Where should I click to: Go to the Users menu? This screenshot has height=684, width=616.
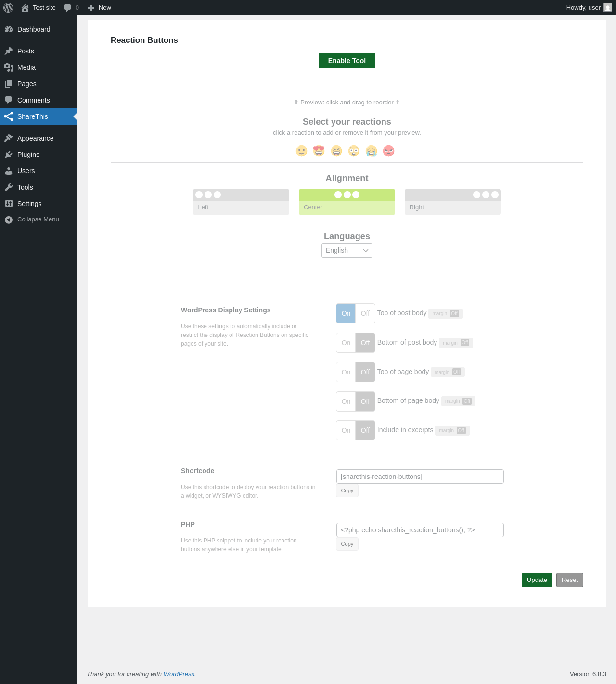coord(38,171)
